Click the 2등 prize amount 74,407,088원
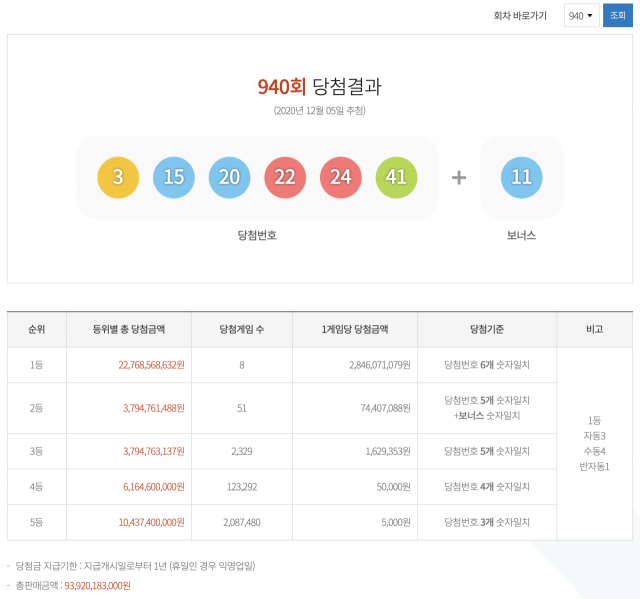The image size is (640, 599). tap(385, 408)
